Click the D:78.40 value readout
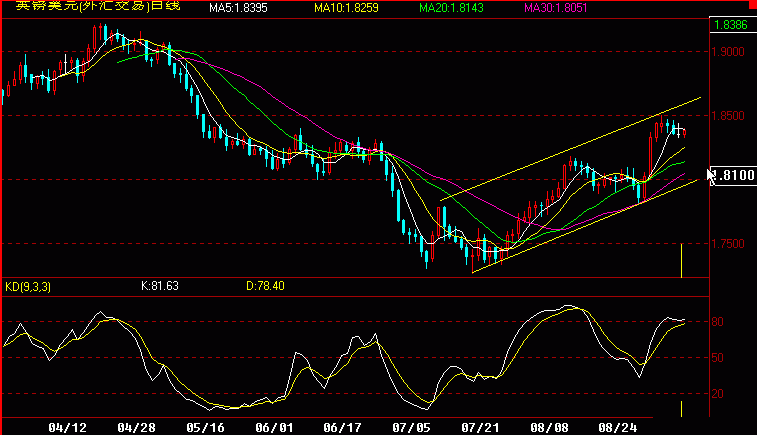Viewport: 757px width, 436px height. tap(265, 286)
